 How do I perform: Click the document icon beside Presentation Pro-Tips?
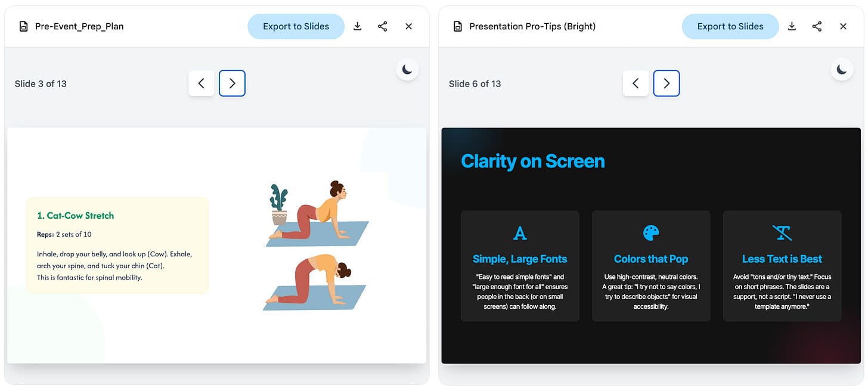click(458, 26)
